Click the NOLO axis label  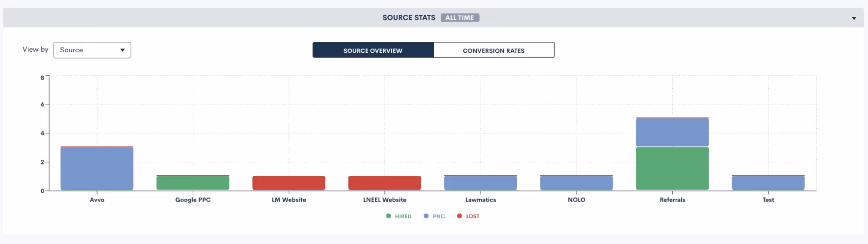click(577, 200)
